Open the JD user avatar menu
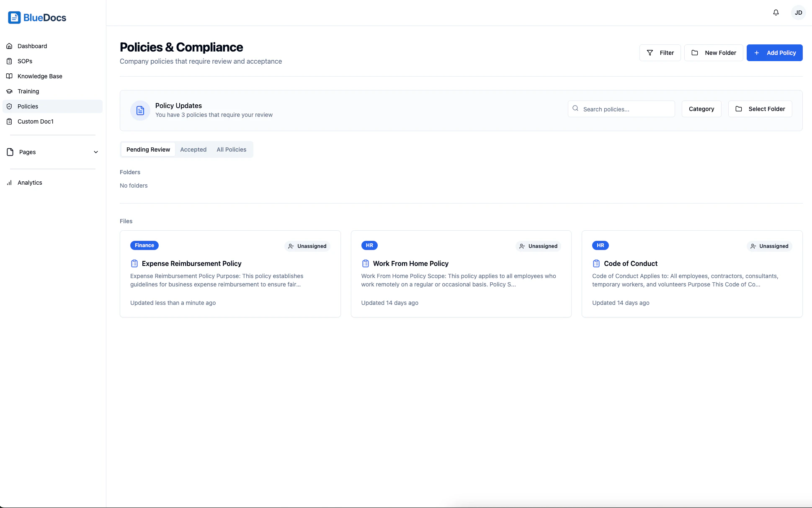The width and height of the screenshot is (812, 508). click(799, 13)
